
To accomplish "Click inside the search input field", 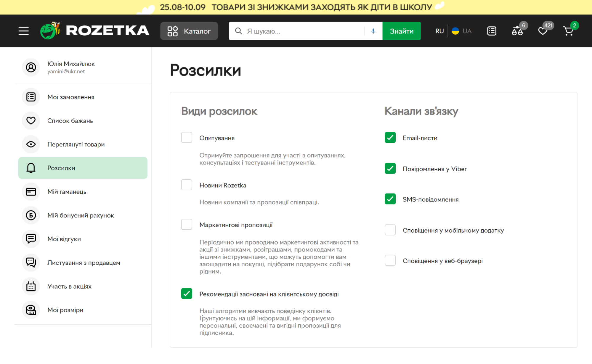I will coord(296,30).
